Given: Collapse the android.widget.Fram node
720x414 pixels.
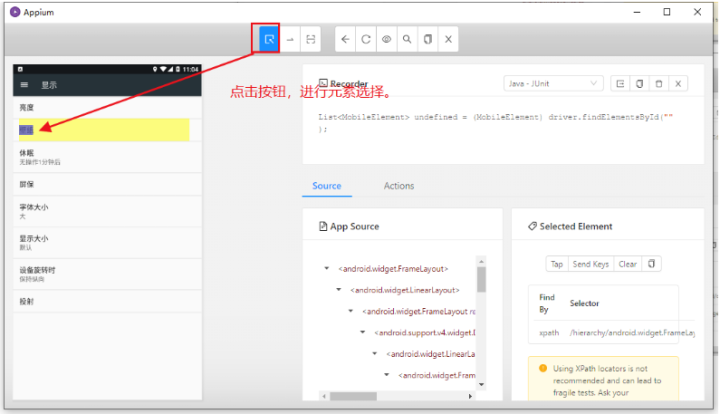Looking at the screenshot, I should [x=387, y=375].
